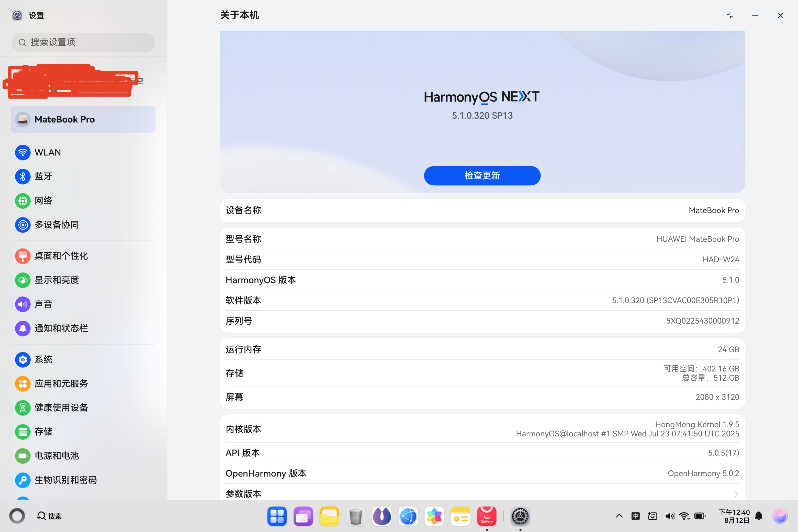Image resolution: width=798 pixels, height=532 pixels.
Task: Click the keyboard icon in system tray
Action: click(652, 516)
